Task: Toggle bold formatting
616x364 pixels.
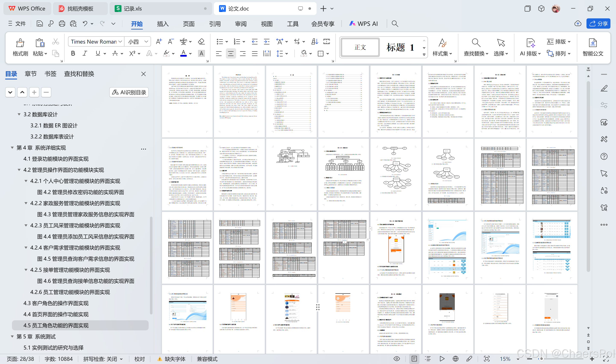Action: [x=73, y=53]
